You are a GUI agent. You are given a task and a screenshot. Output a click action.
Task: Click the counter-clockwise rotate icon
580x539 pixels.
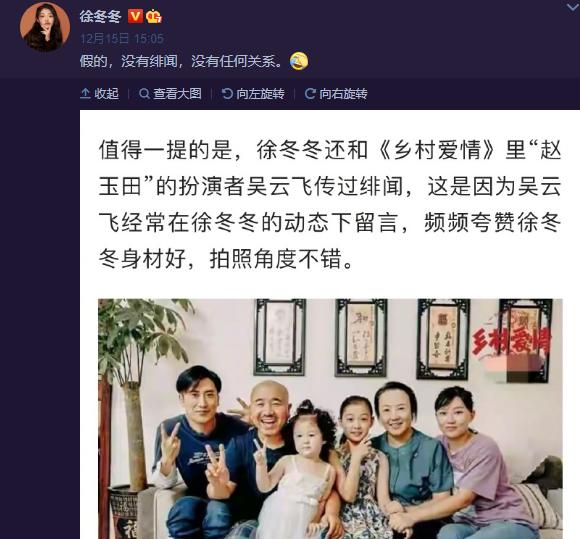[227, 94]
